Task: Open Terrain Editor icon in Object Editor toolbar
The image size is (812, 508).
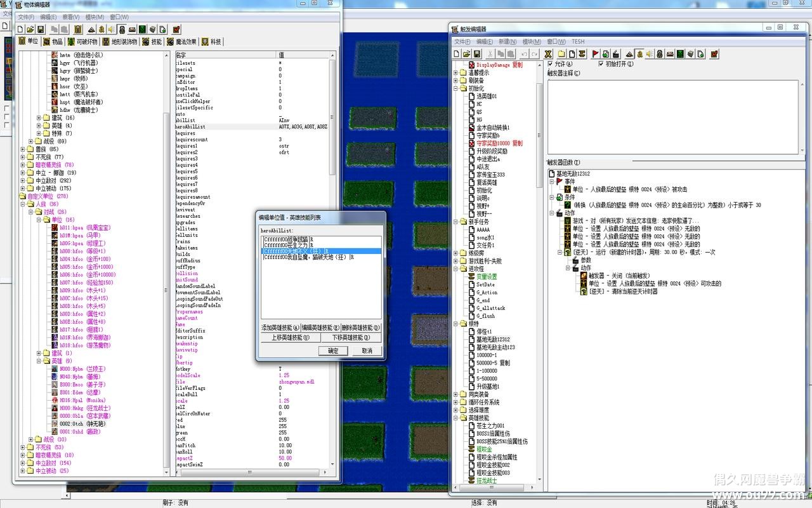Action: pos(91,29)
